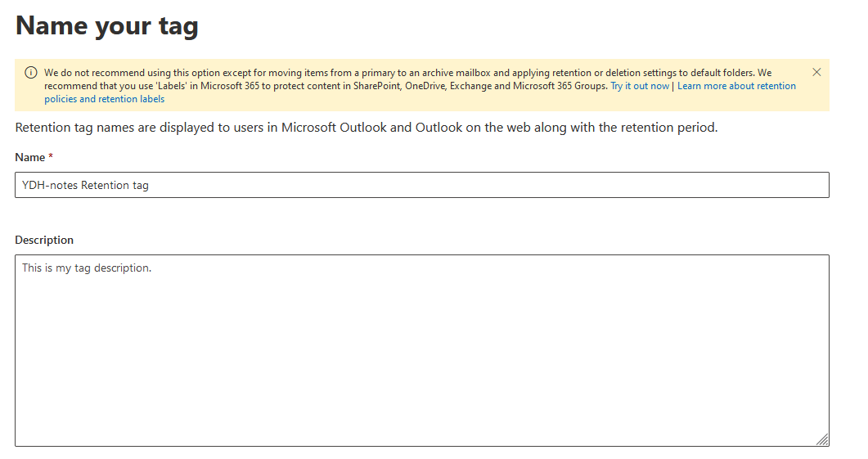Click 'policies and retention labels' link text
Image resolution: width=868 pixels, height=459 pixels.
104,99
